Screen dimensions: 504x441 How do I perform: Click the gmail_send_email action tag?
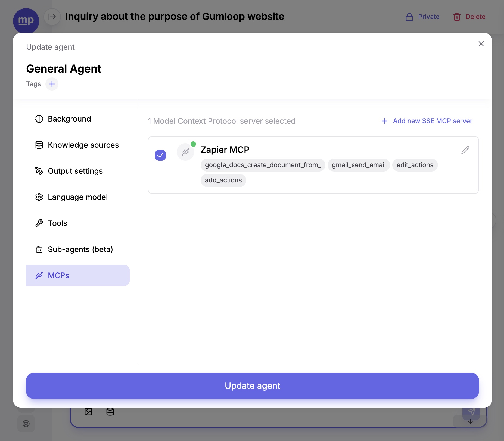point(359,165)
